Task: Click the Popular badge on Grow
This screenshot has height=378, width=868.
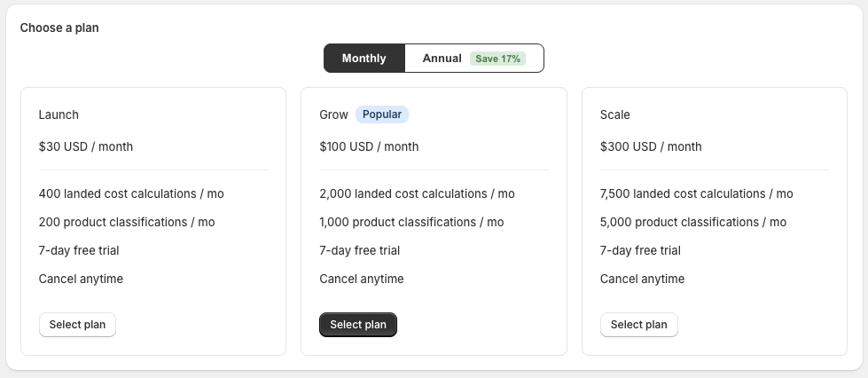Action: tap(382, 114)
